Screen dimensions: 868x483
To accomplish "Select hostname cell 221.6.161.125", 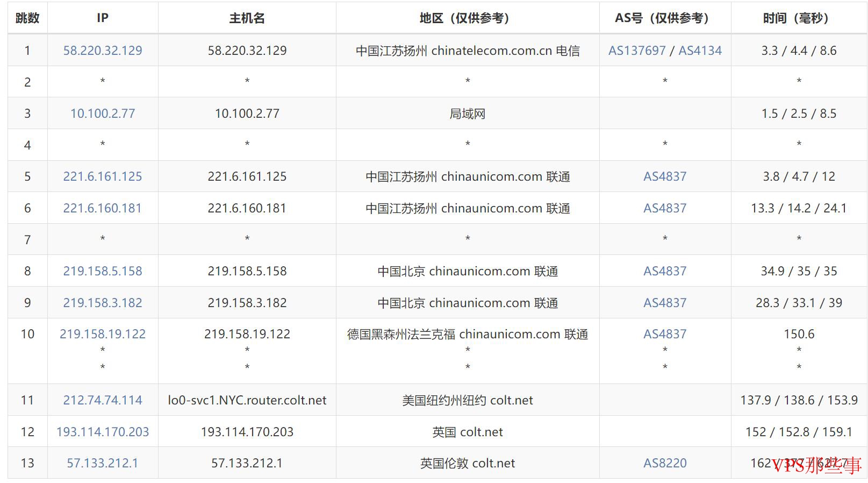I will click(247, 176).
